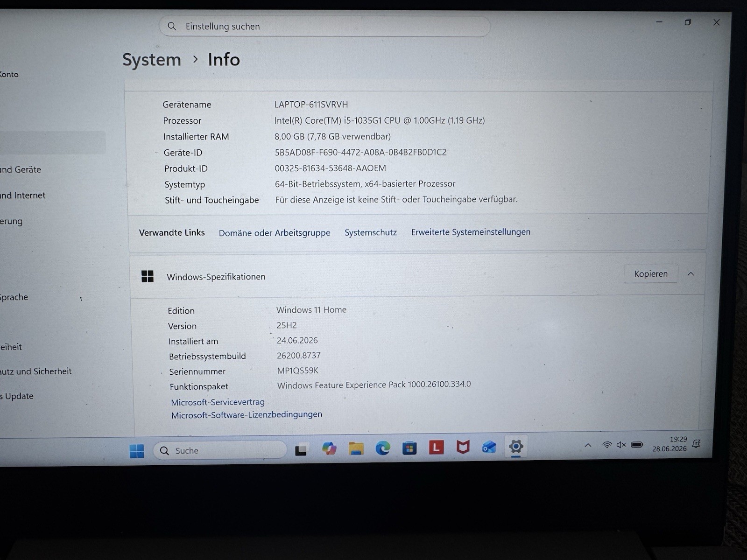Open the Wi-Fi network flyout
Viewport: 747px width, 560px height.
(x=607, y=445)
